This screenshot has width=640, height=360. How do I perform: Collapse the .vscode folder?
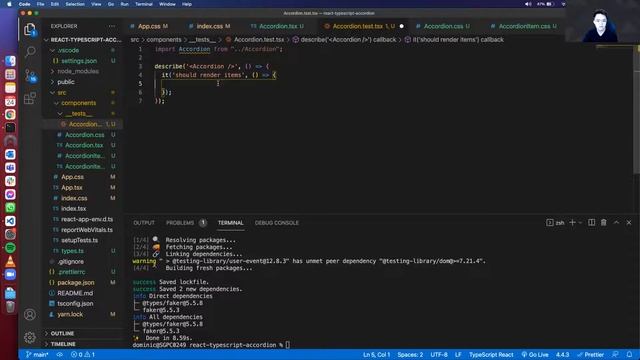(x=52, y=50)
